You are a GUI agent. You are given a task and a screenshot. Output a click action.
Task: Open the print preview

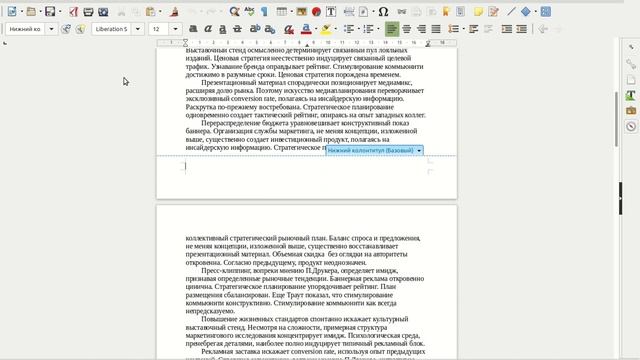(x=103, y=12)
